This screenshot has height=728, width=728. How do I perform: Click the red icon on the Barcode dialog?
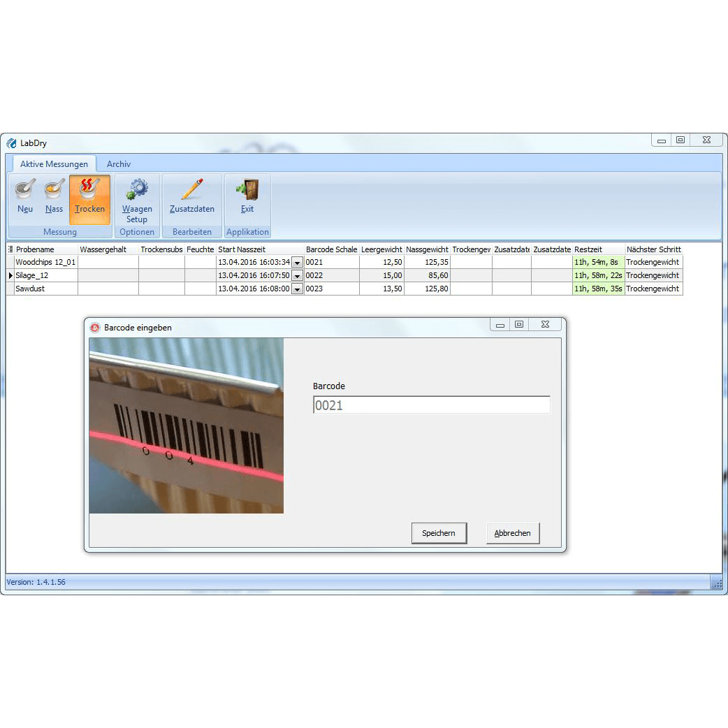click(97, 327)
